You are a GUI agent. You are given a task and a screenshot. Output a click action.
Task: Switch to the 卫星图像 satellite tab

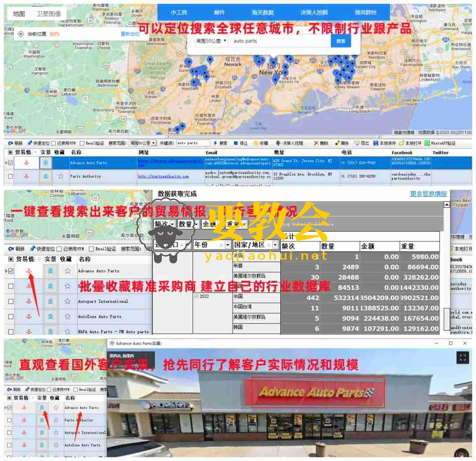[48, 14]
